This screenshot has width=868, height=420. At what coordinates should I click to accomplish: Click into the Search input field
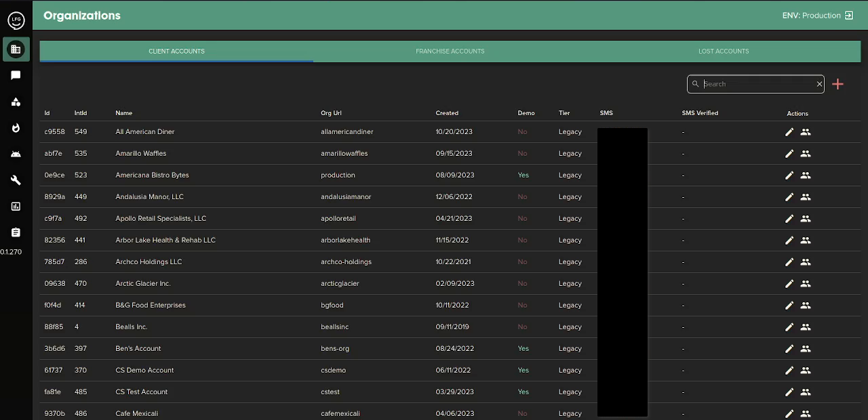pos(753,83)
